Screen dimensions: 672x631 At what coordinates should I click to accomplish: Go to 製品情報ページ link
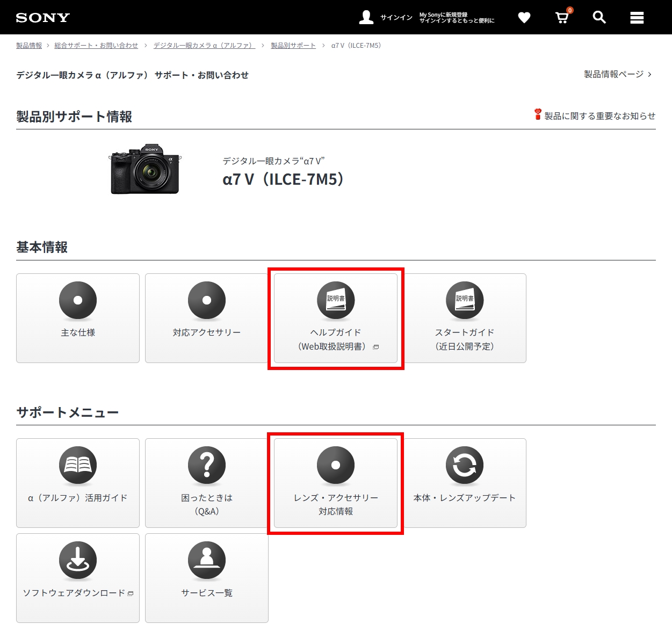coord(617,74)
